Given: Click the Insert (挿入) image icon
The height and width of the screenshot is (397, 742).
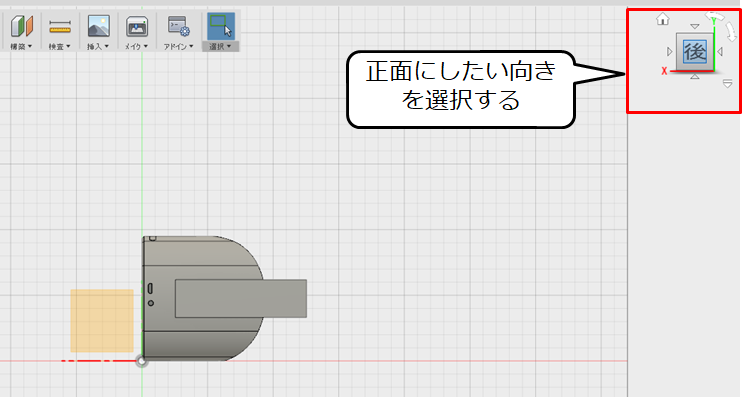Looking at the screenshot, I should [x=98, y=26].
